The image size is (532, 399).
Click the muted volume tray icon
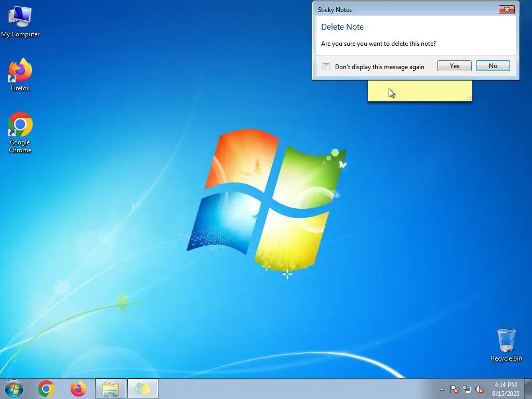[x=480, y=389]
